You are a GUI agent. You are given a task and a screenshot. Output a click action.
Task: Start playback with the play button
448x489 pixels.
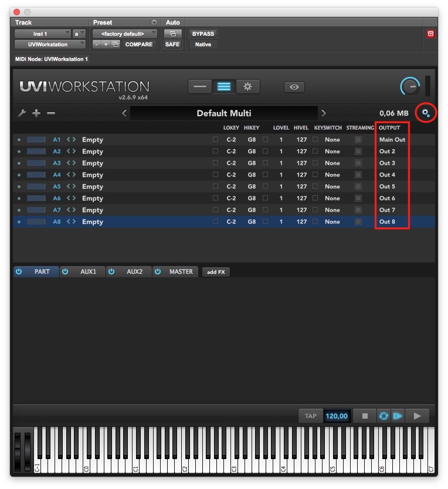[x=417, y=416]
